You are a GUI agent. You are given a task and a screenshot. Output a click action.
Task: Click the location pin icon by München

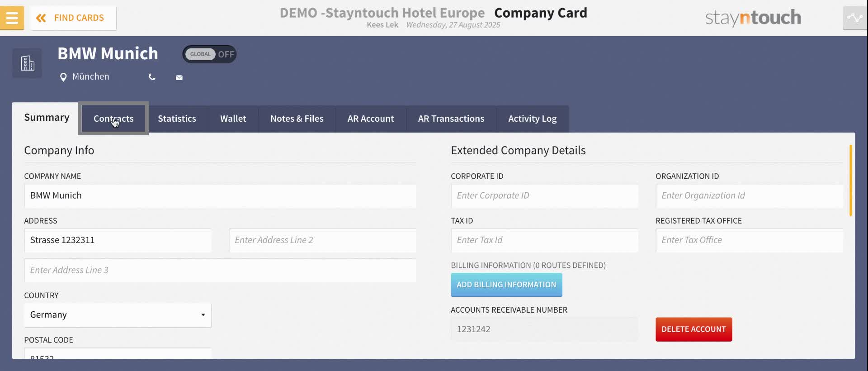click(x=63, y=77)
